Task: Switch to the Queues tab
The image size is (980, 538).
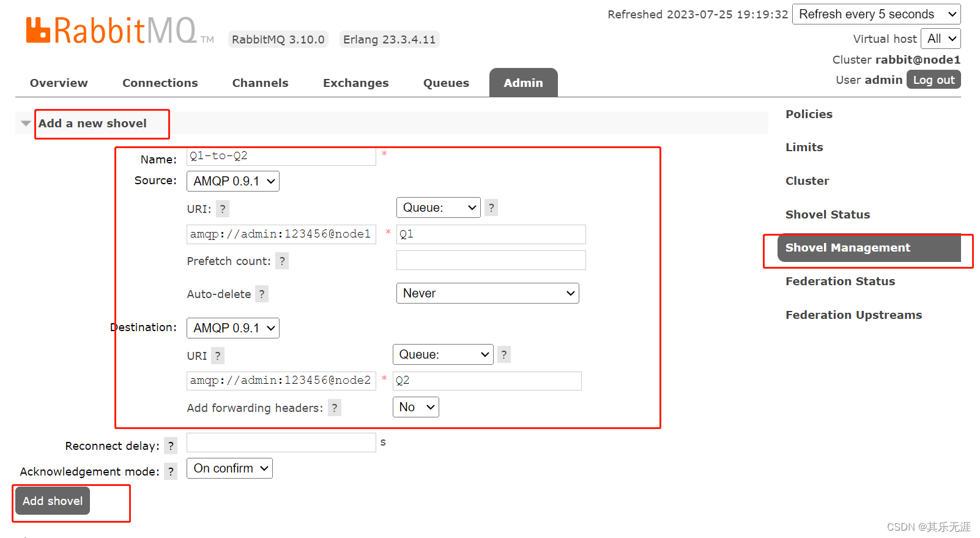Action: (x=446, y=83)
